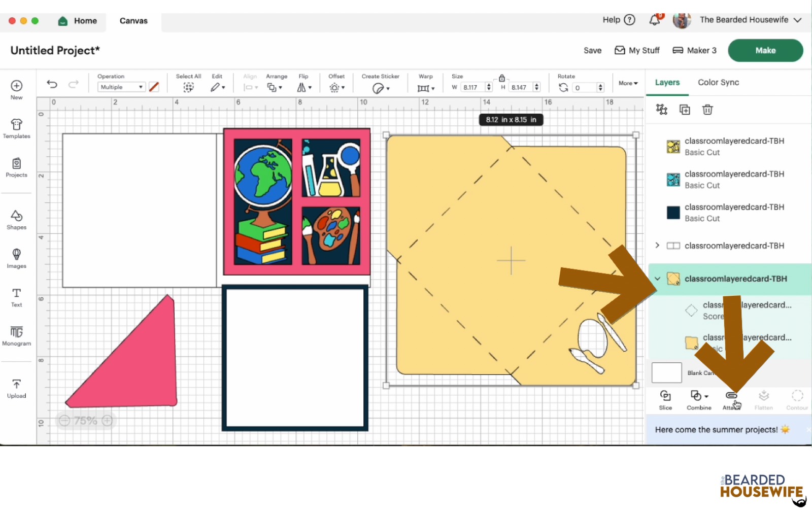Duplicate the layer using duplicate icon
This screenshot has width=812, height=516.
[x=685, y=110]
